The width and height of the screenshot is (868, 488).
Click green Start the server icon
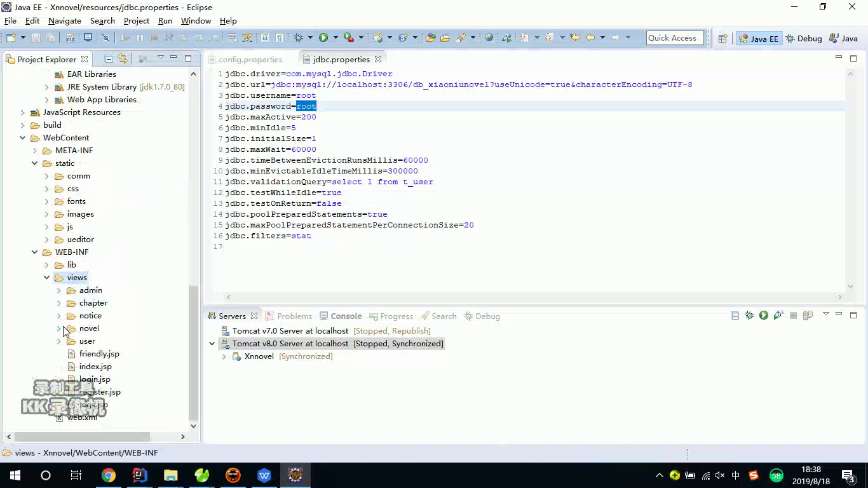tap(764, 315)
